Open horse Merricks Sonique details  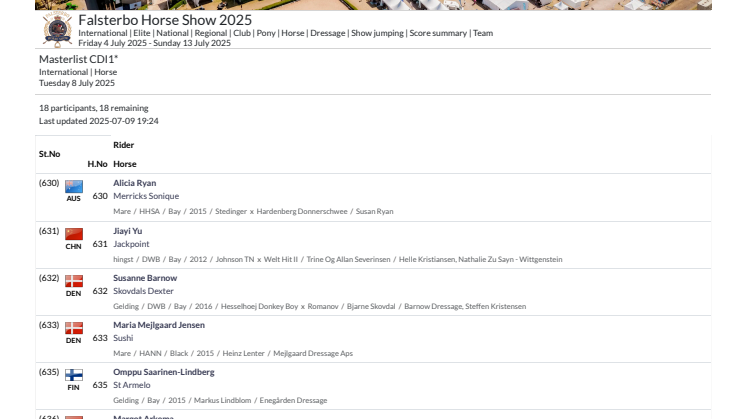point(146,196)
